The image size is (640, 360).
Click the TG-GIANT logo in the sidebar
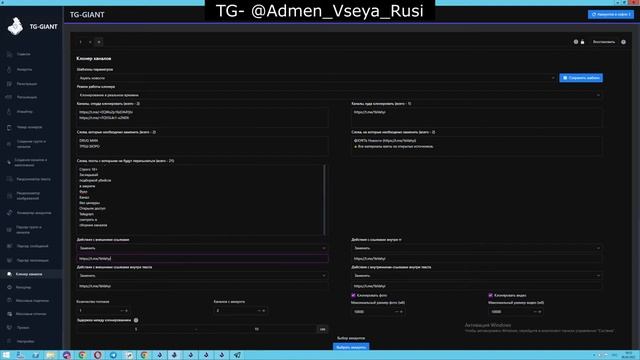tap(16, 27)
